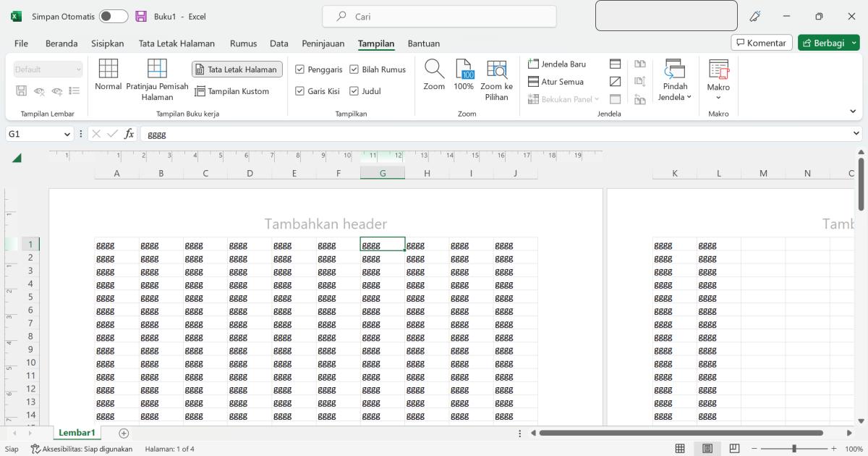Switch to the Beranda tab
Image resolution: width=868 pixels, height=456 pixels.
(x=61, y=43)
